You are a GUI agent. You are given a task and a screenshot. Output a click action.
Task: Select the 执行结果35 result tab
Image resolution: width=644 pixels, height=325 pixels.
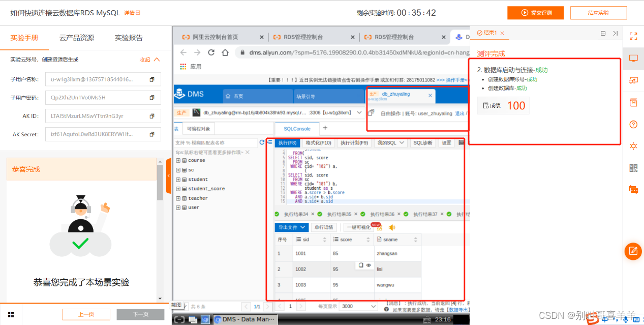point(339,215)
